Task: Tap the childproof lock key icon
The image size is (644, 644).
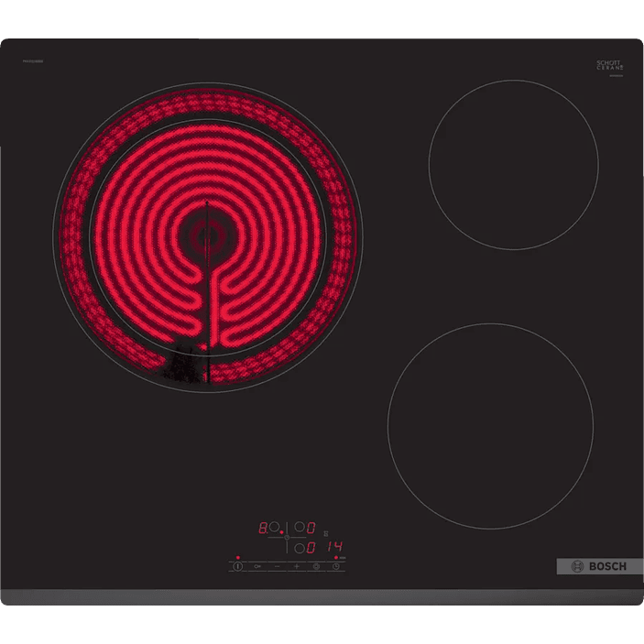Action: [257, 567]
